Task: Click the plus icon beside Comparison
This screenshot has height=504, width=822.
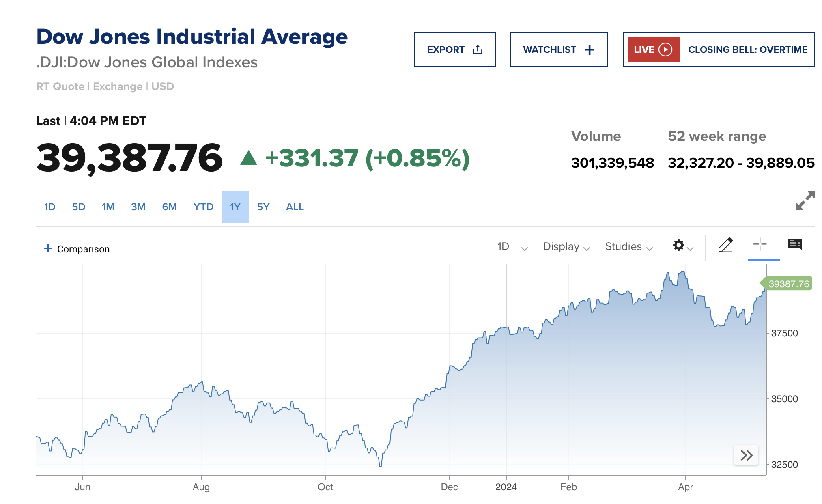Action: point(48,248)
